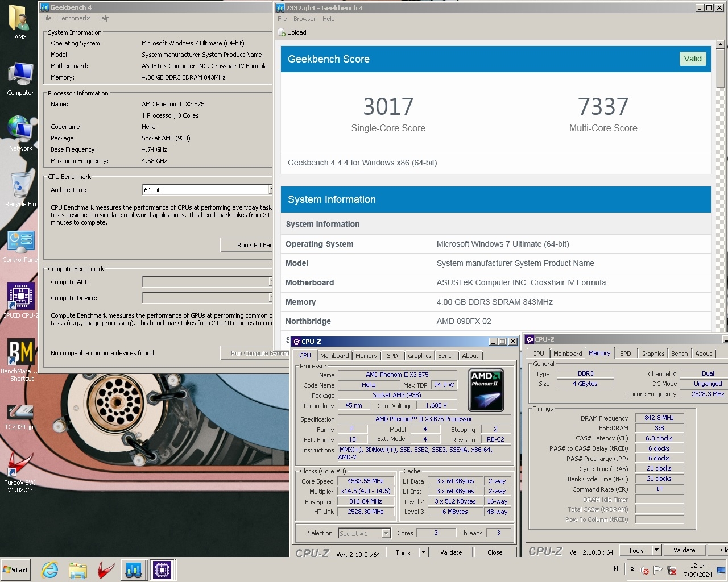This screenshot has width=728, height=582.
Task: Click scrollbar up arrow in results window
Action: coord(721,44)
